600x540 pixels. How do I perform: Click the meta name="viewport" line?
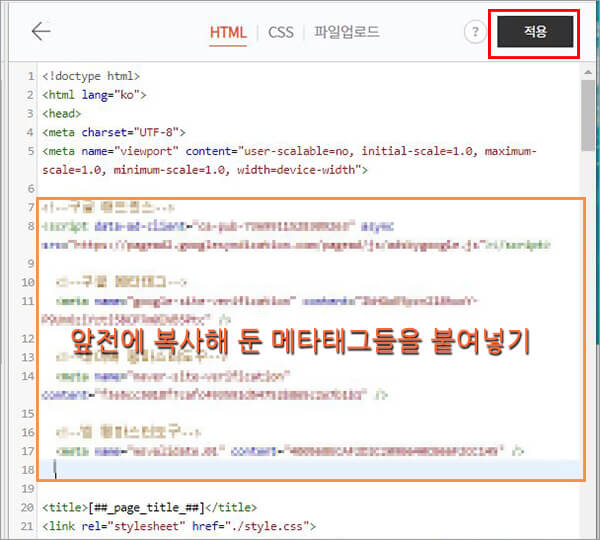tap(289, 151)
